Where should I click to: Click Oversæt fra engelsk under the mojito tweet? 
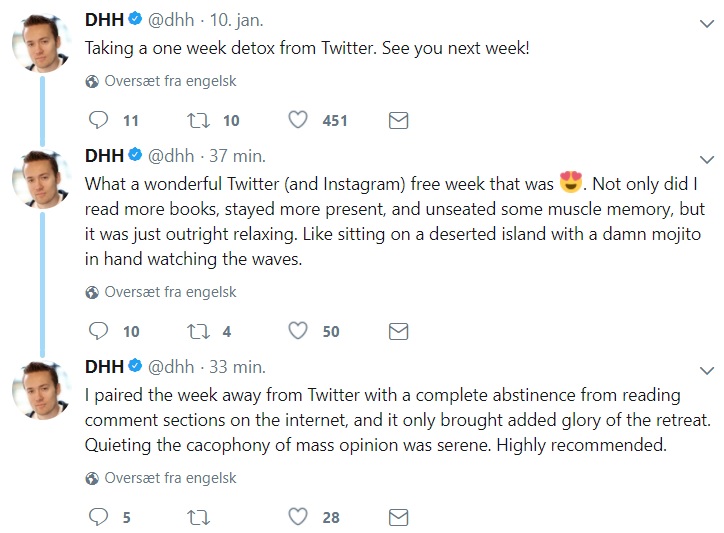click(x=170, y=293)
